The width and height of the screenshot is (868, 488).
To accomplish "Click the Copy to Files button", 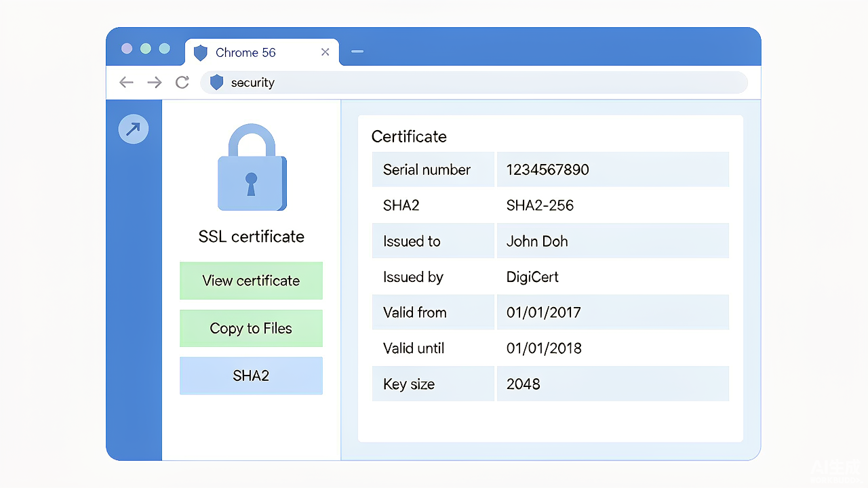I will [x=251, y=328].
